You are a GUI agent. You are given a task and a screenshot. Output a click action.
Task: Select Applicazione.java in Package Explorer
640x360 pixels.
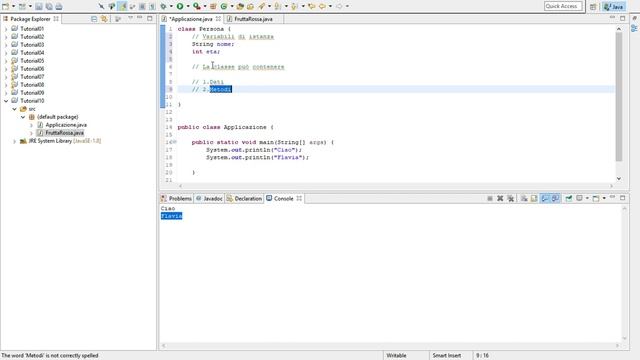[66, 125]
